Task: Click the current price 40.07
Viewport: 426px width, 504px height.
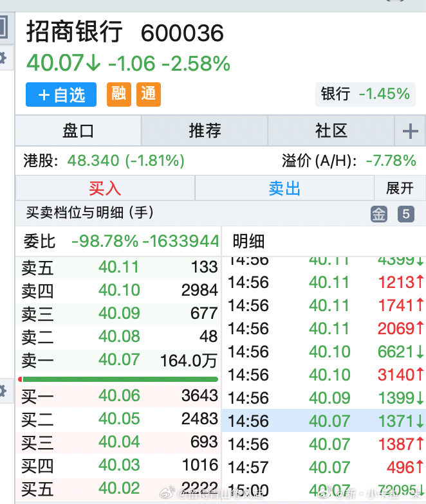Action: click(55, 62)
